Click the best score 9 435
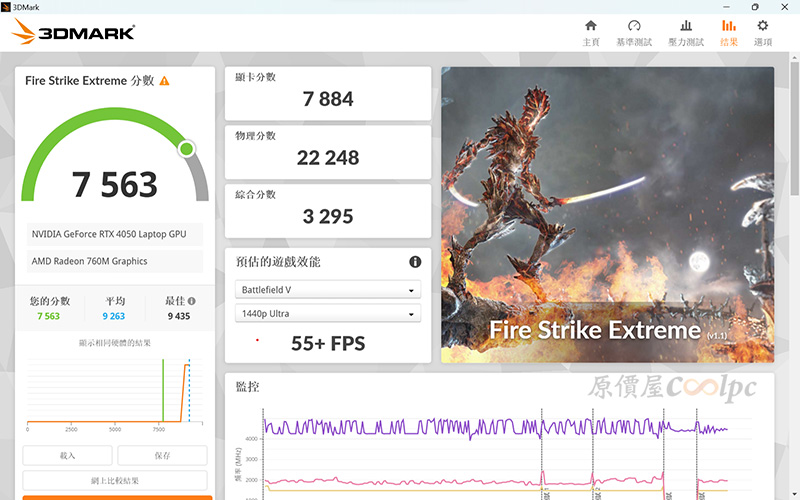 179,316
